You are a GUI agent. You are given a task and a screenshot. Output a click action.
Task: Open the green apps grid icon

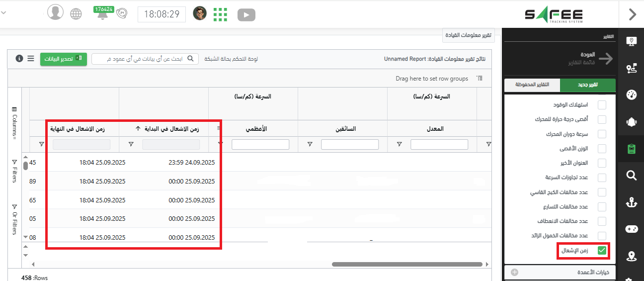220,14
